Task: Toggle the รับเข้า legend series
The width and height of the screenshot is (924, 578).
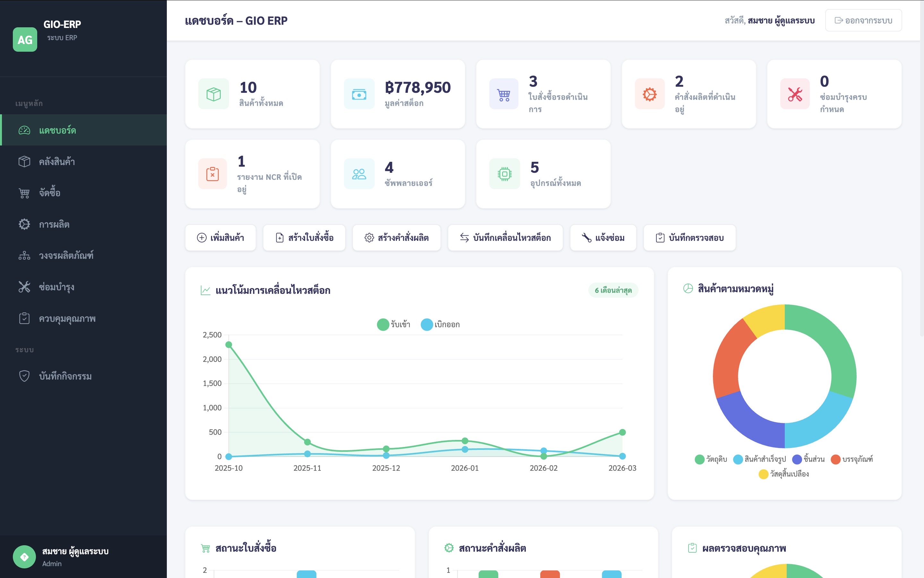Action: (x=394, y=325)
